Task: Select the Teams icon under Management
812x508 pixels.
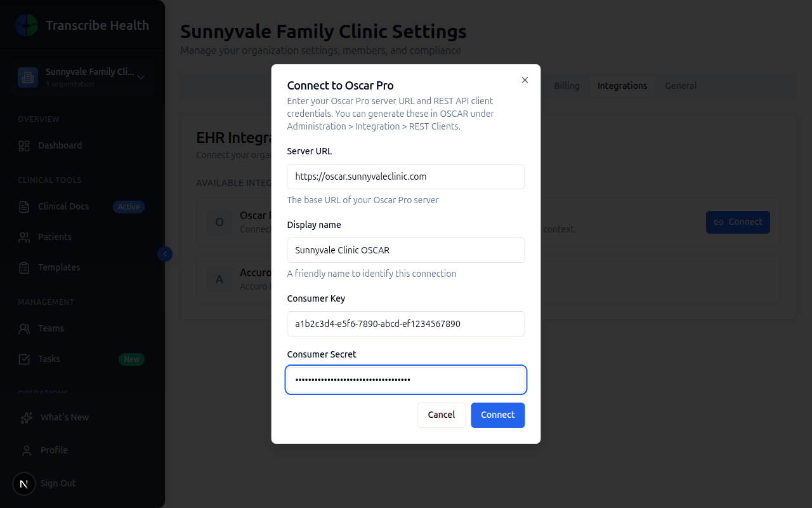Action: [x=24, y=328]
